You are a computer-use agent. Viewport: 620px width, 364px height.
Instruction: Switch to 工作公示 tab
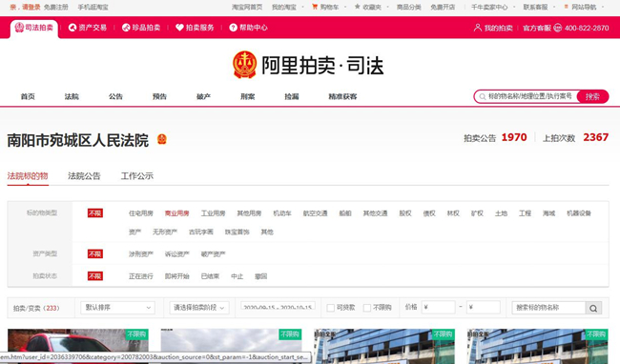tap(136, 176)
